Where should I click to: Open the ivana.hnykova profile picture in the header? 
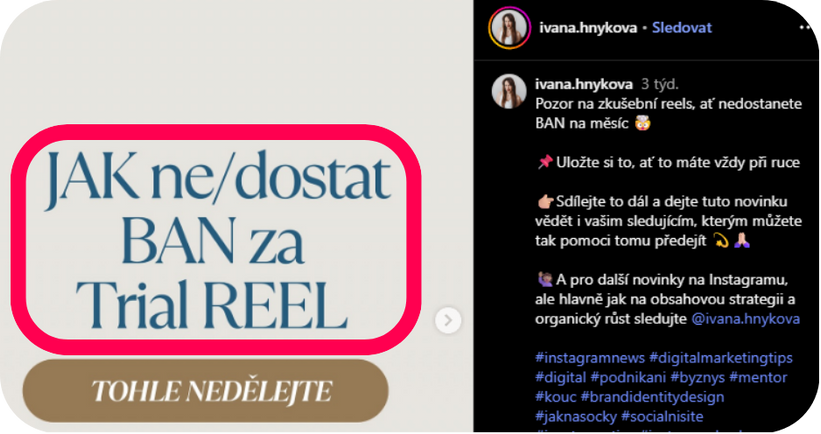(509, 28)
